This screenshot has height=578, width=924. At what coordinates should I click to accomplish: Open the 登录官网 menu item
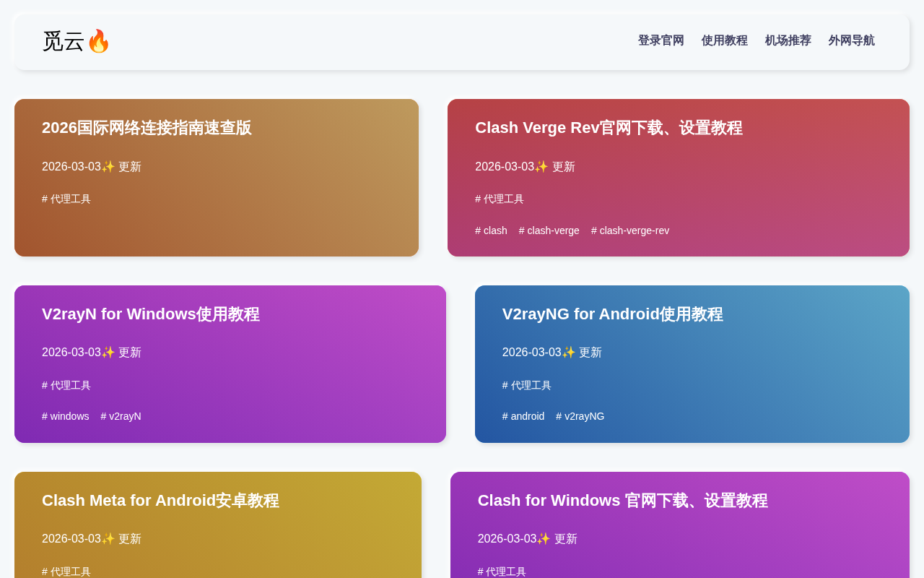(x=661, y=40)
